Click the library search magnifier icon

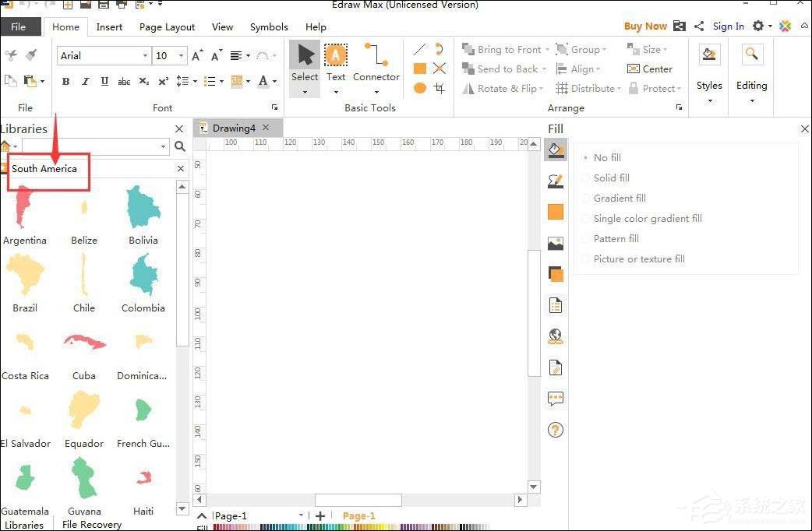[x=180, y=146]
